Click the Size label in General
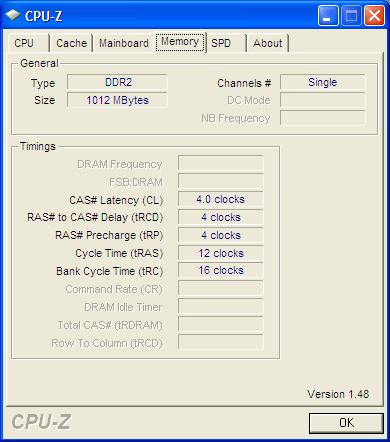This screenshot has width=390, height=442. point(44,100)
